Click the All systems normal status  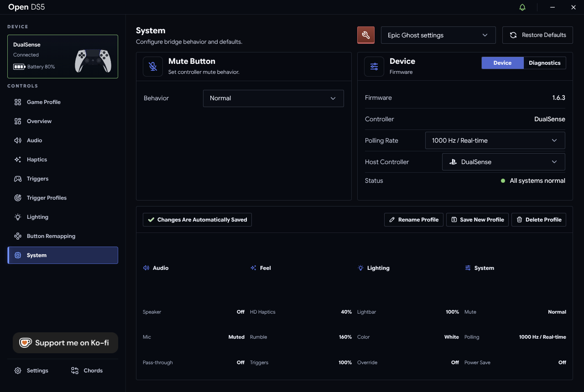point(537,181)
